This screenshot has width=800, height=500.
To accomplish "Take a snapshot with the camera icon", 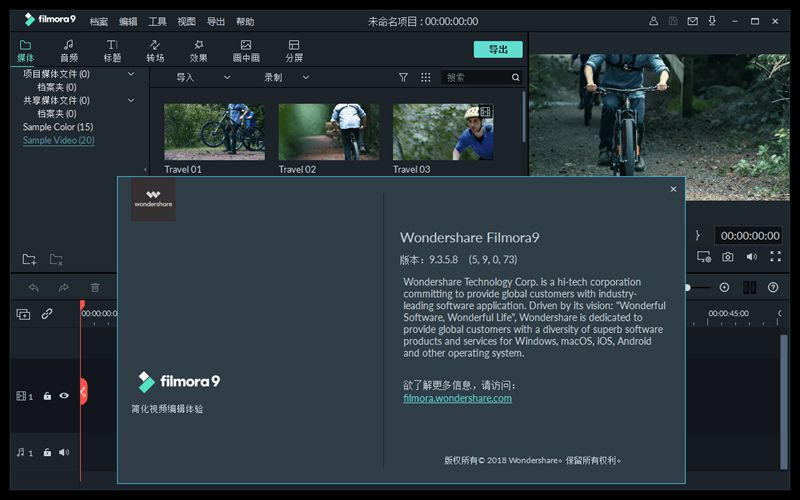I will [728, 257].
